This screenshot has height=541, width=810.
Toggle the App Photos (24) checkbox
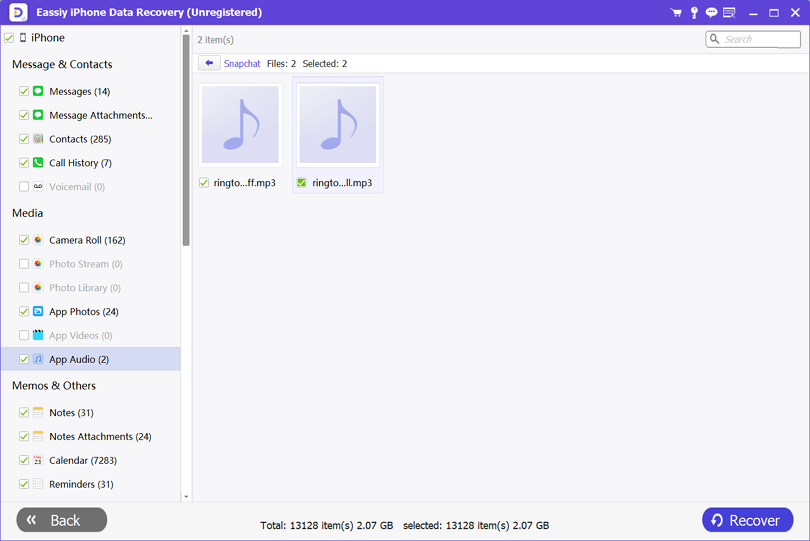tap(24, 311)
